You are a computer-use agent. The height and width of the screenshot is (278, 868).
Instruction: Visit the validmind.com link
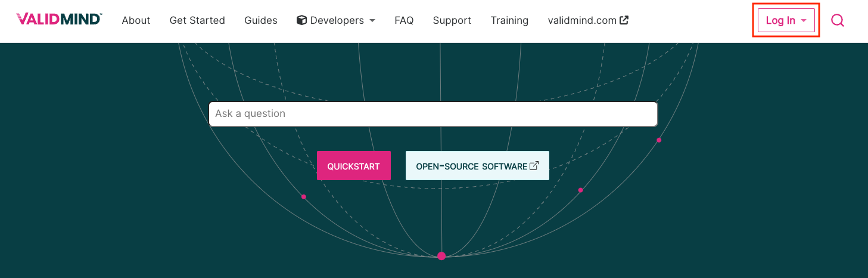tap(582, 20)
